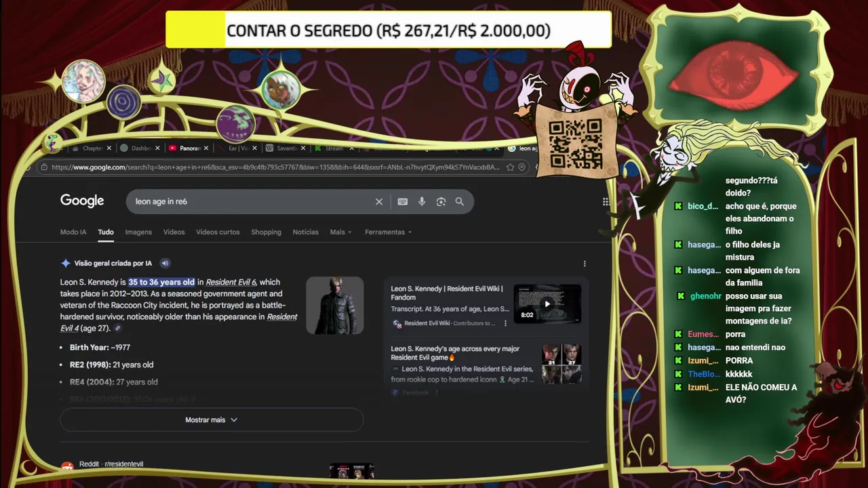Select the Tudo results tab
Image resolution: width=868 pixels, height=488 pixels.
click(106, 232)
